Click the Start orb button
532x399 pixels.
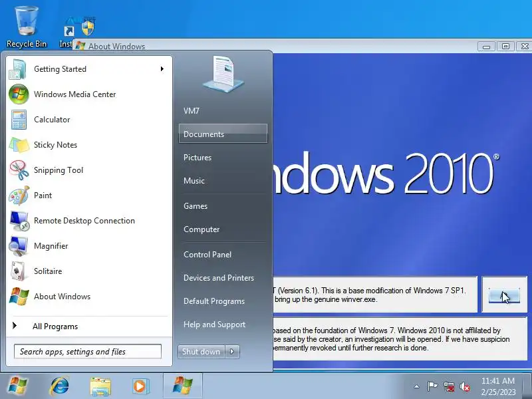click(17, 386)
